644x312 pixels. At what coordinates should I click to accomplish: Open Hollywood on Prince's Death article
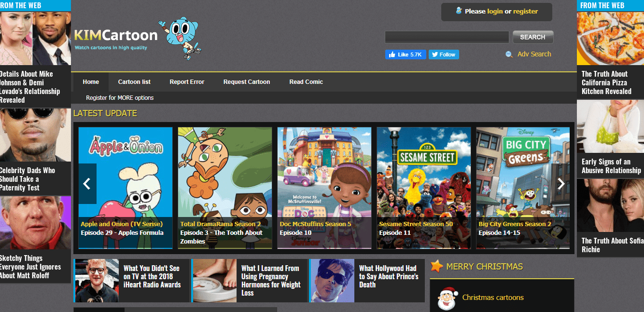coord(389,276)
